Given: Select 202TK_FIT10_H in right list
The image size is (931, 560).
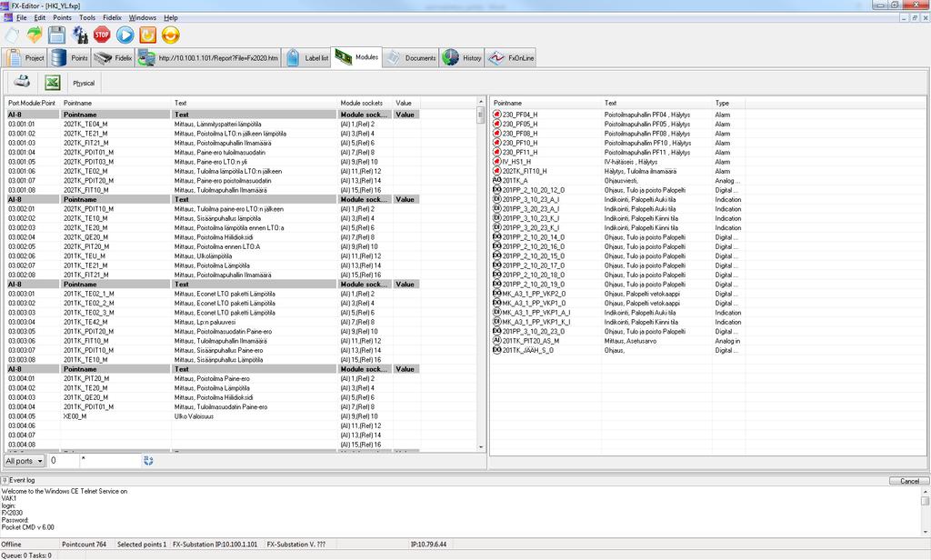Looking at the screenshot, I should tap(617, 171).
